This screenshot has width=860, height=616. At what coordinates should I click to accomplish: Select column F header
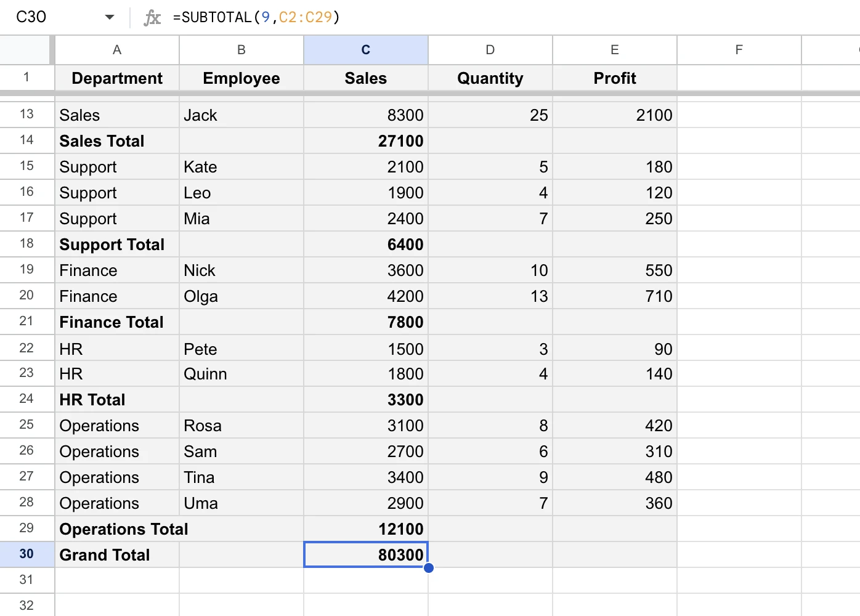pos(739,50)
